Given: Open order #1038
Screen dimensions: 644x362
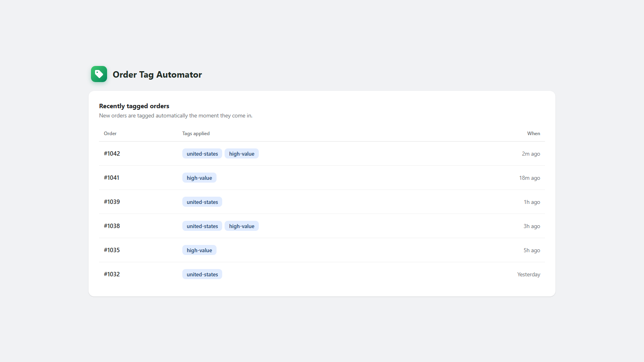Looking at the screenshot, I should [112, 226].
